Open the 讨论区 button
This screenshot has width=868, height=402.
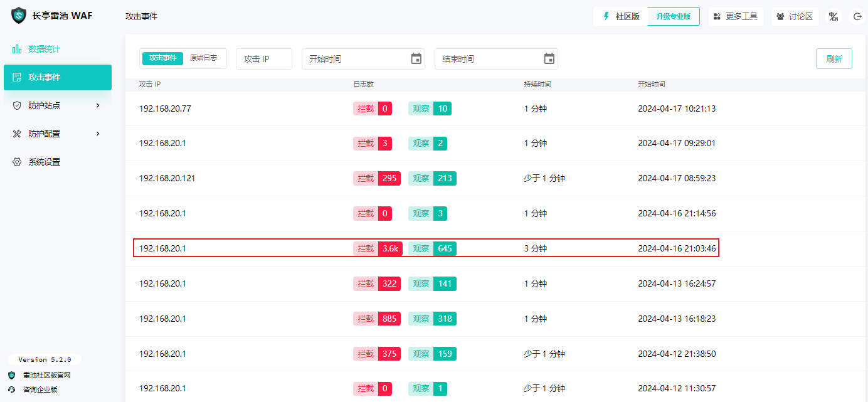(795, 17)
